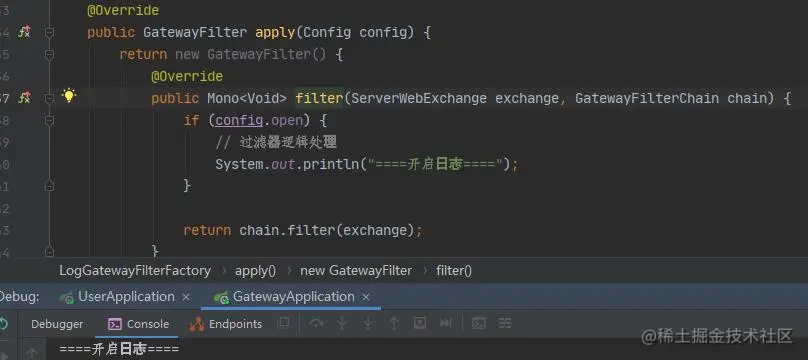The height and width of the screenshot is (360, 808).
Task: Collapse the apply(Config config) method fold marker
Action: (49, 33)
